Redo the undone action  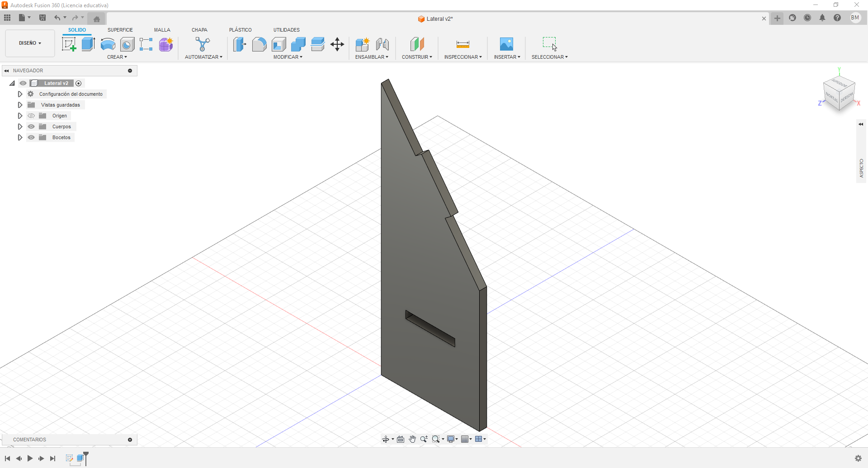[75, 18]
